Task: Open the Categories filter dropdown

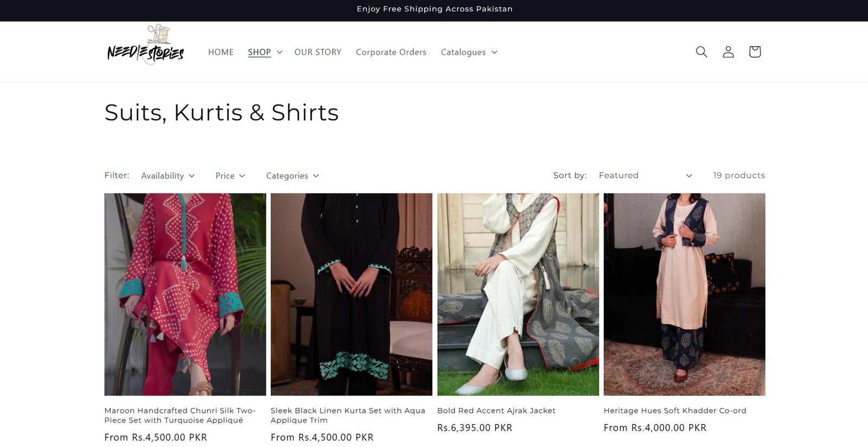Action: tap(292, 176)
